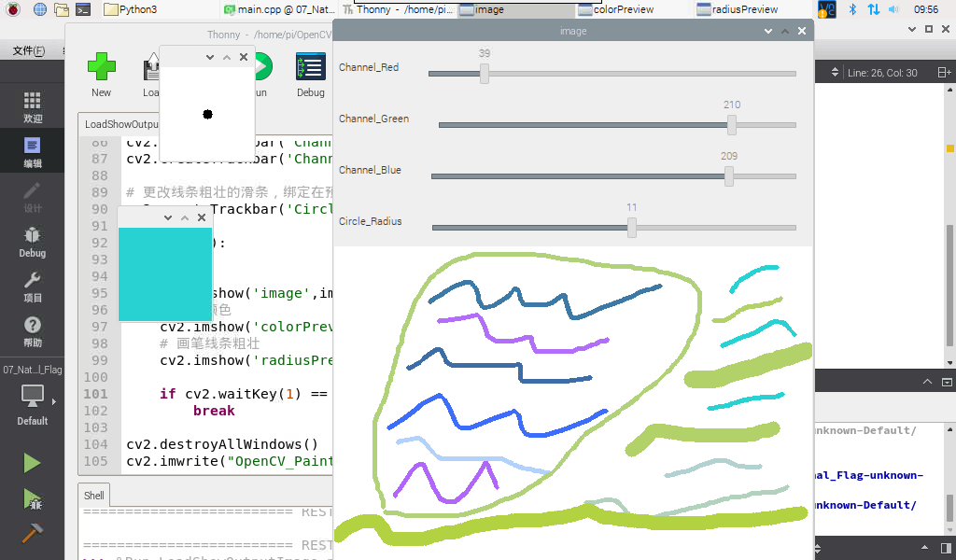Open Raspberry Pi menu icon

[13, 9]
